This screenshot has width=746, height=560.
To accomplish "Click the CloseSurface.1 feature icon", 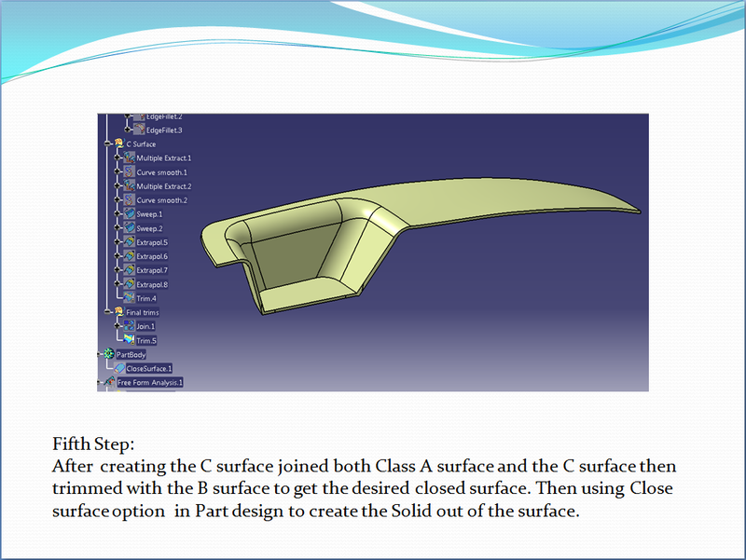I will [x=120, y=367].
